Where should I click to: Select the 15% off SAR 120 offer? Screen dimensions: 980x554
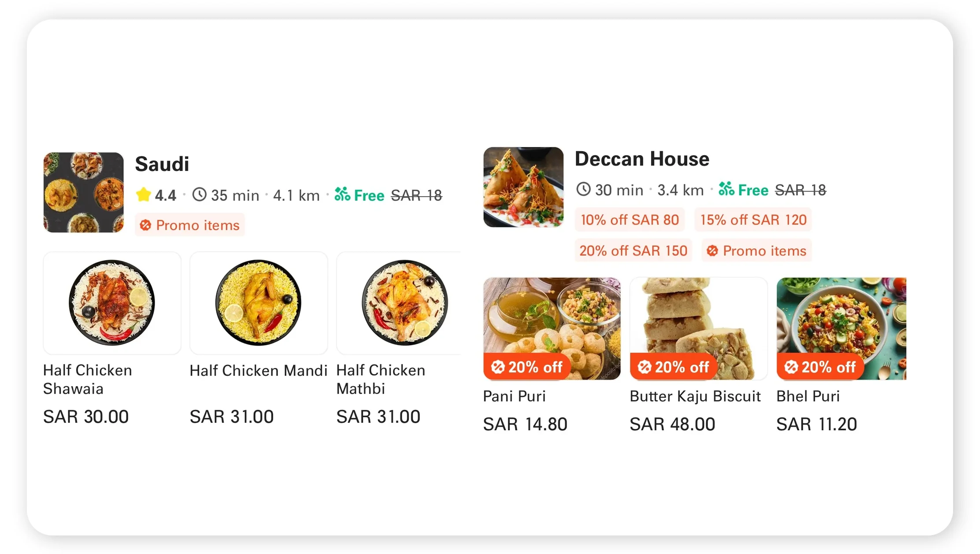click(x=753, y=219)
